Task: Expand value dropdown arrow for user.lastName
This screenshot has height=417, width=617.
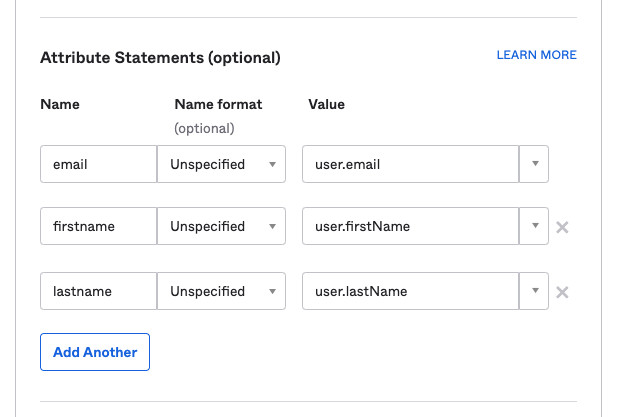Action: (x=534, y=292)
